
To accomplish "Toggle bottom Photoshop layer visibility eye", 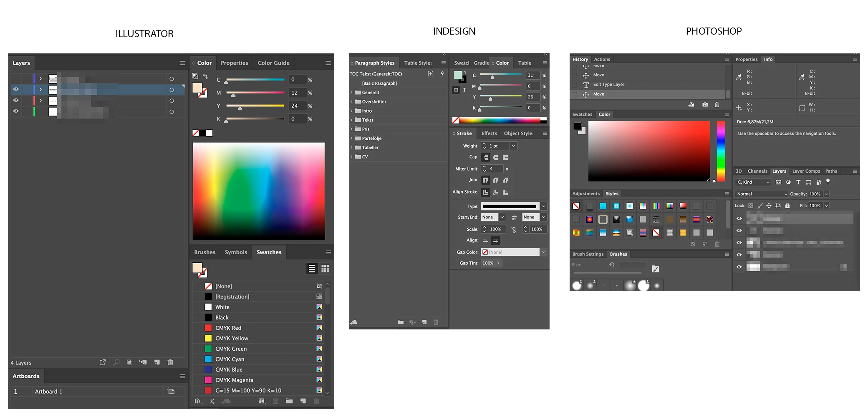I will tap(739, 267).
